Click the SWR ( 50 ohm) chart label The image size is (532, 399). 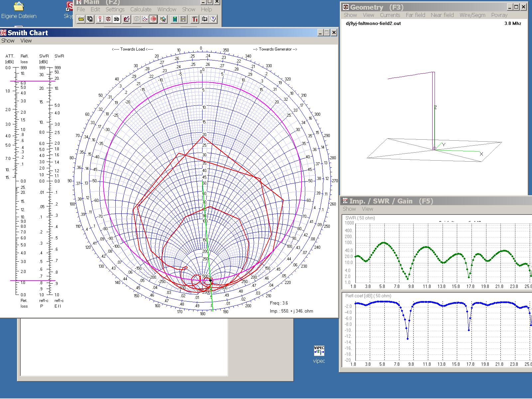(x=360, y=218)
